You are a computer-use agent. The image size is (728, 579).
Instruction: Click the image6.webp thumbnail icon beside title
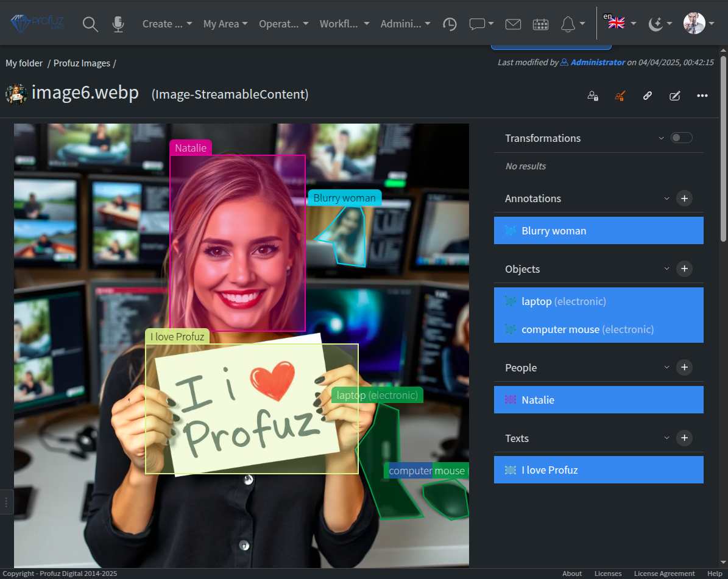(16, 94)
